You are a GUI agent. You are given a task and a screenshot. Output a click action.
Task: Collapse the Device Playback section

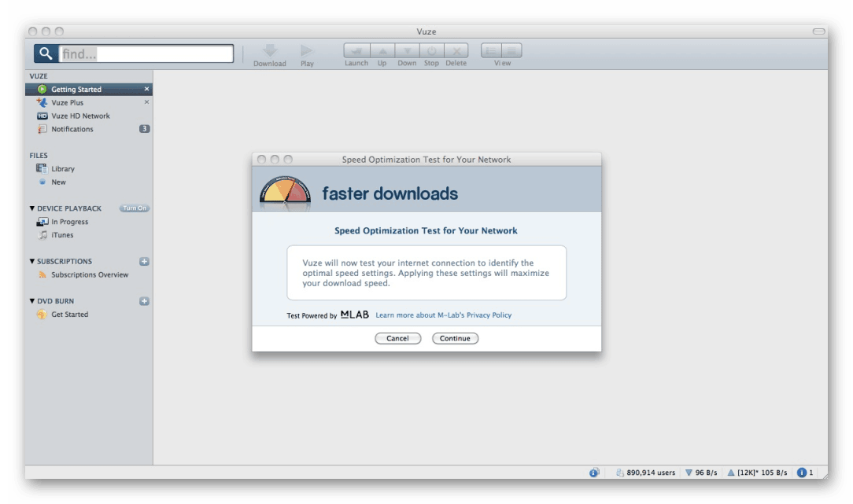tap(32, 208)
